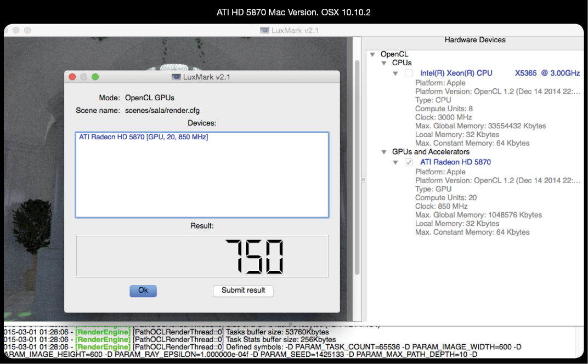Click the Hardware Devices panel header

point(475,39)
